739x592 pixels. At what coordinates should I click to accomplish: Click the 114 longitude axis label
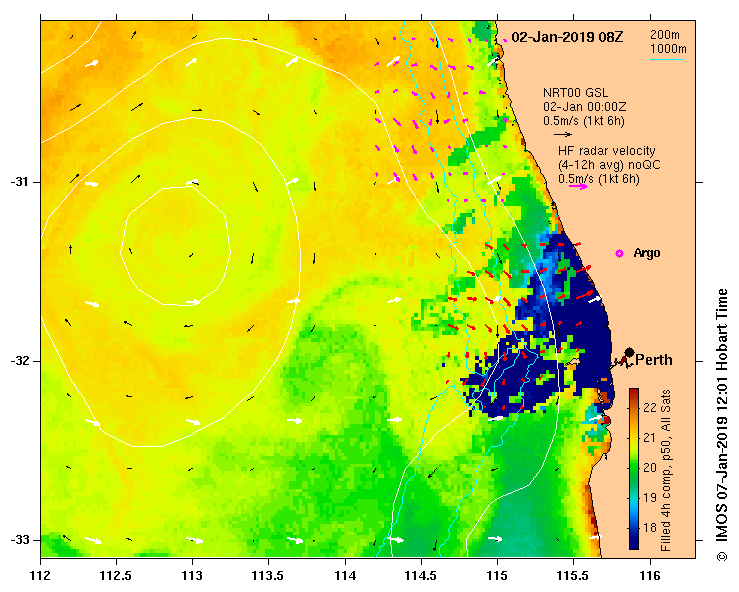[345, 576]
